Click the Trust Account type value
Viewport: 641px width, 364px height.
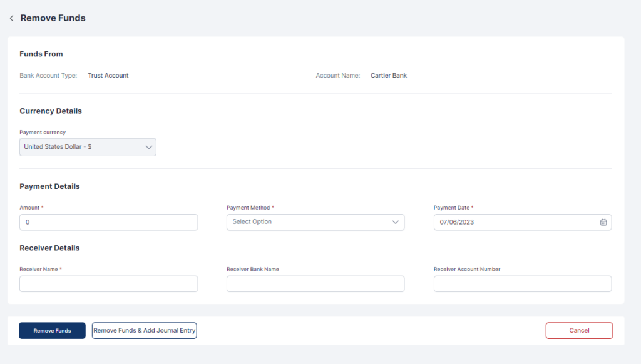(x=108, y=76)
